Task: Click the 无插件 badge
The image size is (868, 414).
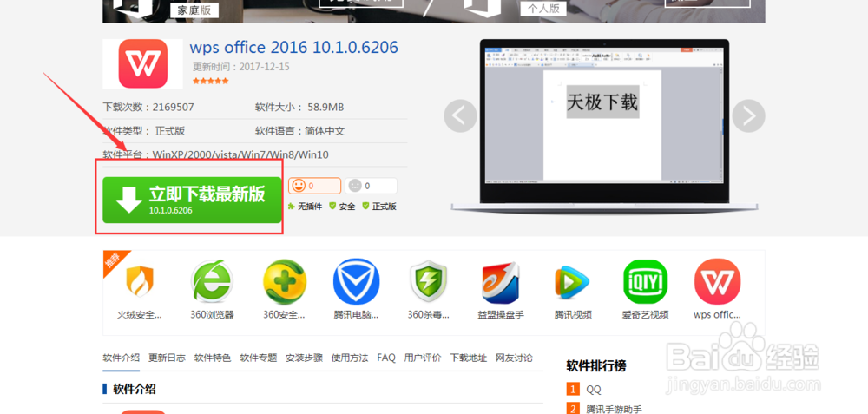Action: [x=305, y=207]
